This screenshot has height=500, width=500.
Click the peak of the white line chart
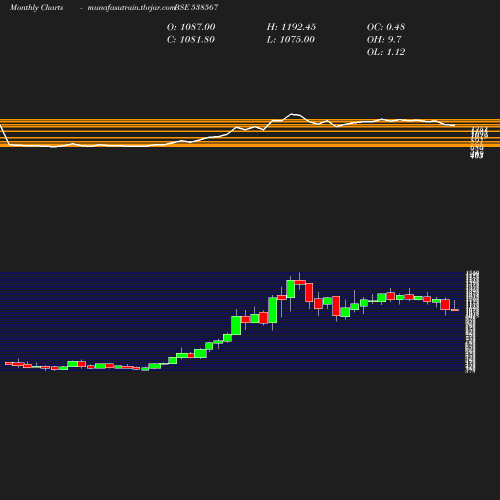[292, 114]
